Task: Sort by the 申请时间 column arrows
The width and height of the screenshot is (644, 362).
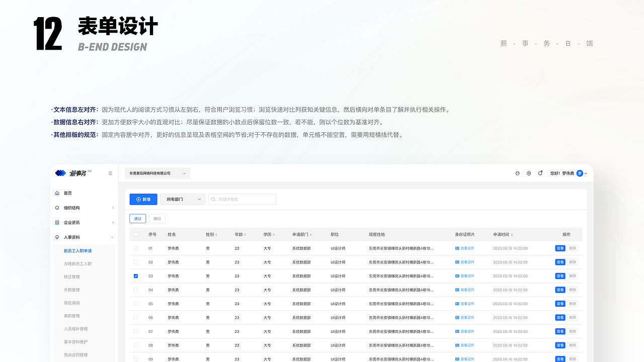Action: pos(512,235)
